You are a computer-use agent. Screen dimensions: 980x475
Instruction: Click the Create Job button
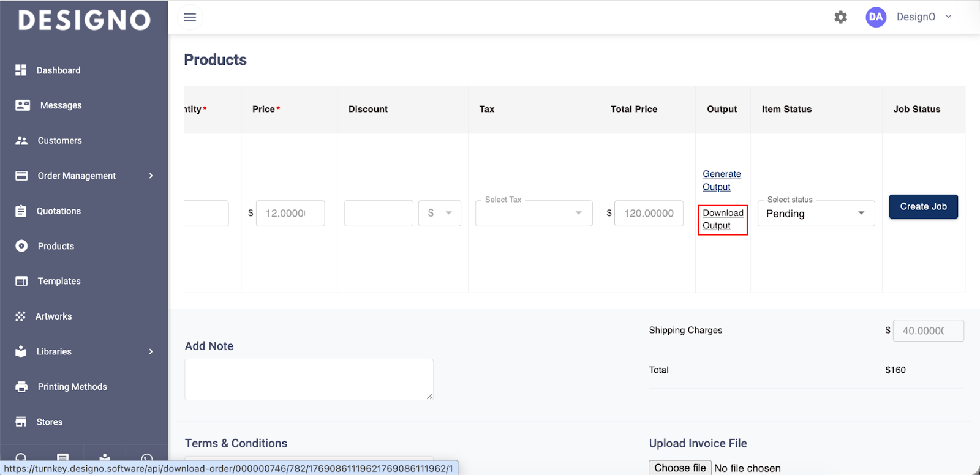[x=923, y=207]
